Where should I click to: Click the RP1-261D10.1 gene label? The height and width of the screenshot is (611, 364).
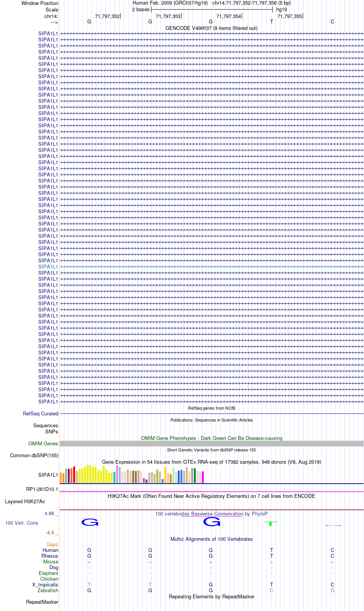(x=42, y=489)
